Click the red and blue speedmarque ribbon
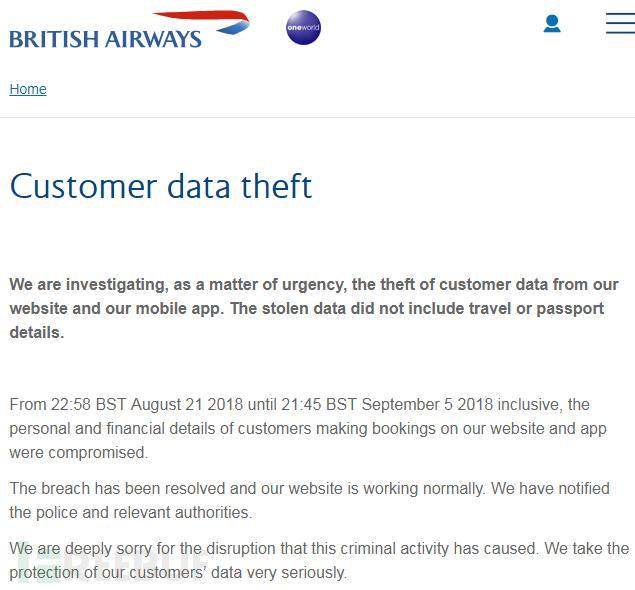This screenshot has width=635, height=590. (200, 20)
